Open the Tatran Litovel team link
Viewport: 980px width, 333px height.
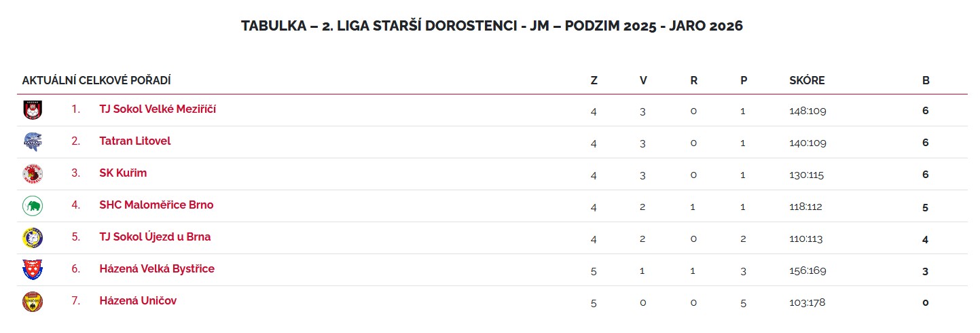point(134,141)
